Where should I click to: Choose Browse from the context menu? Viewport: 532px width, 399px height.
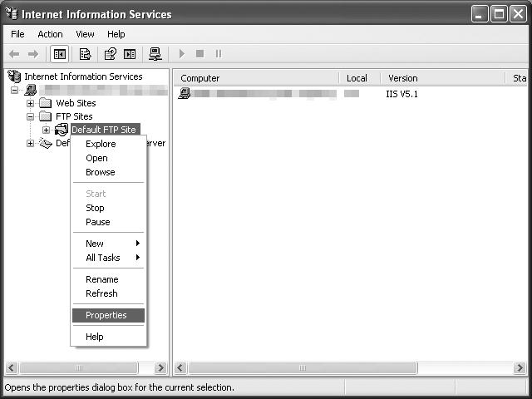coord(109,172)
